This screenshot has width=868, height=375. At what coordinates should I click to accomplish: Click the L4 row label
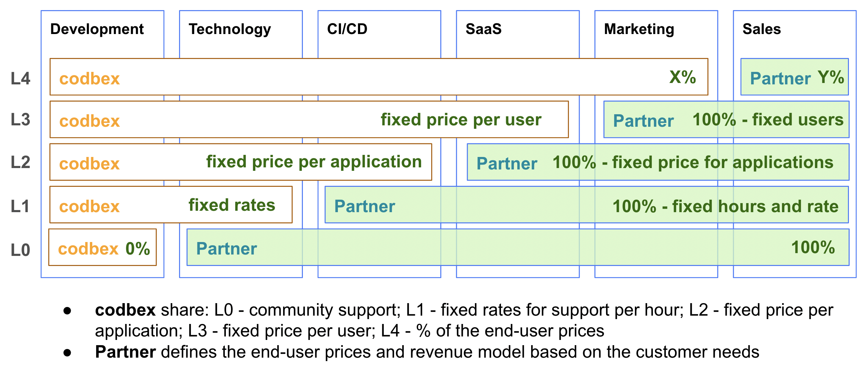[20, 79]
